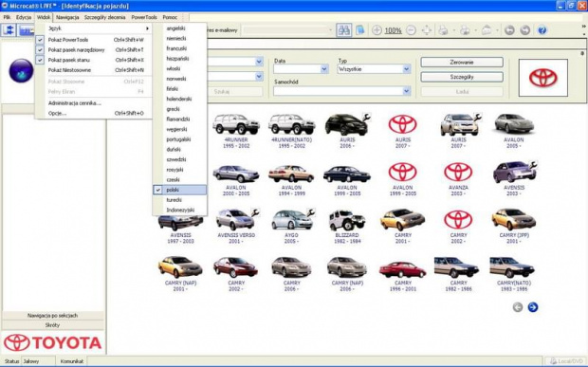Viewport: 588px width, 367px height.
Task: Open the dropdown arrow beside the envelope icon
Action: pos(497,30)
